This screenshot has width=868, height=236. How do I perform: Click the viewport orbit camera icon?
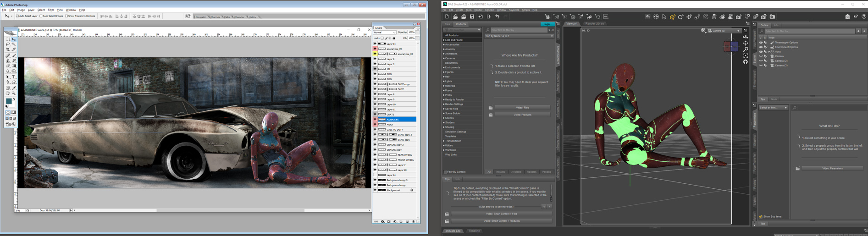point(746,37)
